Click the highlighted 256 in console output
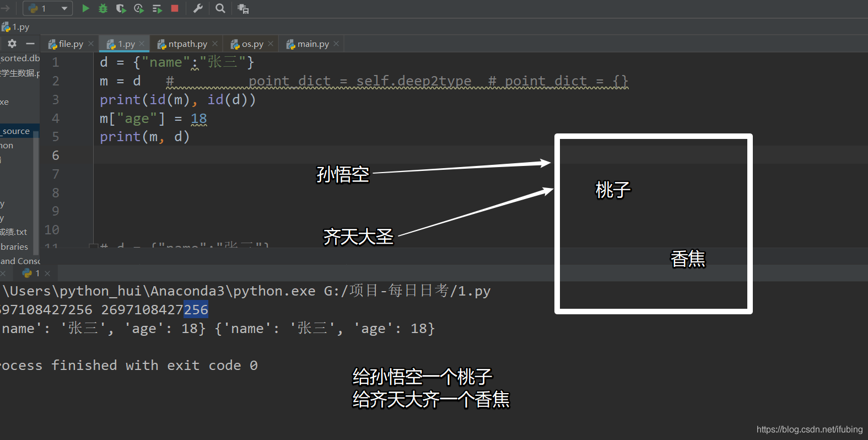The width and height of the screenshot is (868, 440). tap(196, 309)
